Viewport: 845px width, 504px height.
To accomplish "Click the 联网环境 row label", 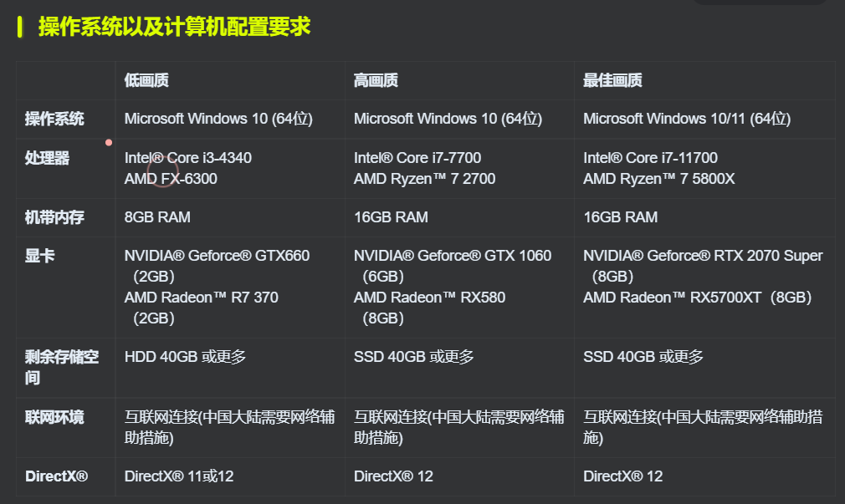I will coord(54,417).
